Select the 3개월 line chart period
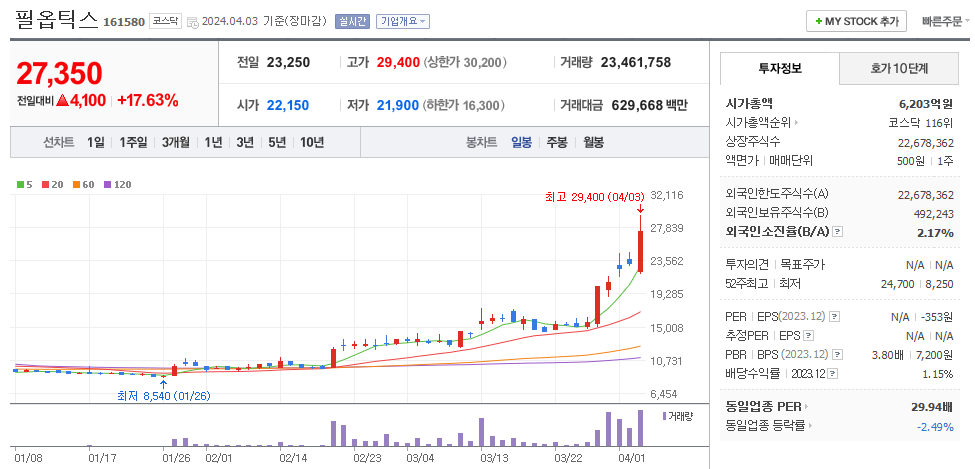This screenshot has width=975, height=469. [x=176, y=142]
